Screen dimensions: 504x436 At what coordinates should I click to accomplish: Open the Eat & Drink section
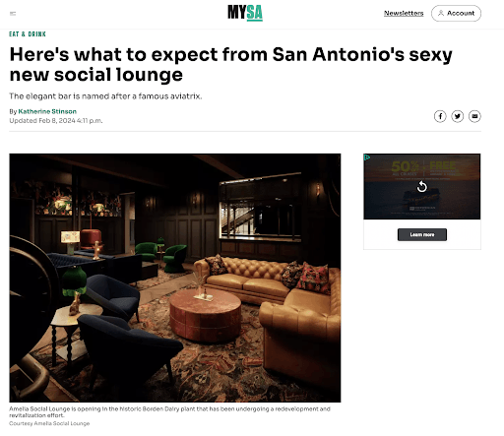click(28, 34)
